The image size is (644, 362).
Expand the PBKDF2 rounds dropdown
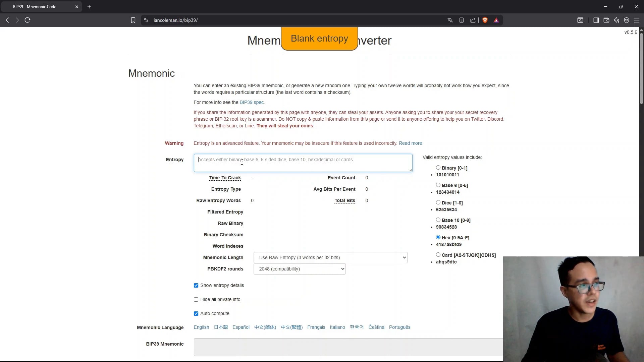300,269
